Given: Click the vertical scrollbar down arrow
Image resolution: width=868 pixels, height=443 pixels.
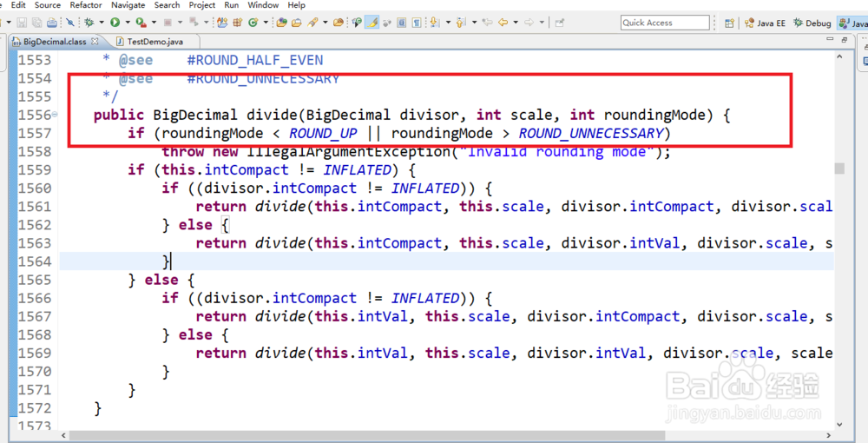Looking at the screenshot, I should pyautogui.click(x=839, y=425).
